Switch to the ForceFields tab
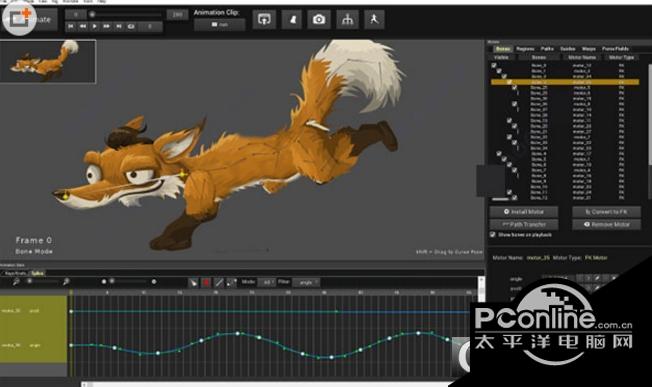The height and width of the screenshot is (387, 652). click(x=615, y=49)
